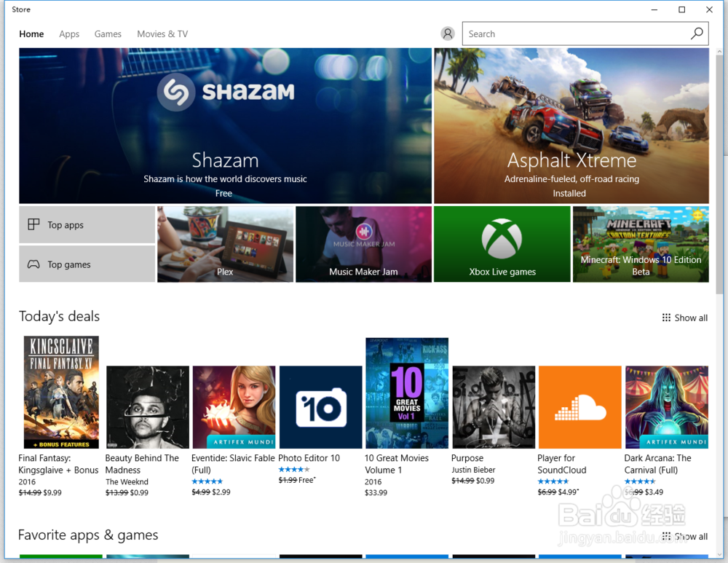Open the Games tab

(108, 34)
